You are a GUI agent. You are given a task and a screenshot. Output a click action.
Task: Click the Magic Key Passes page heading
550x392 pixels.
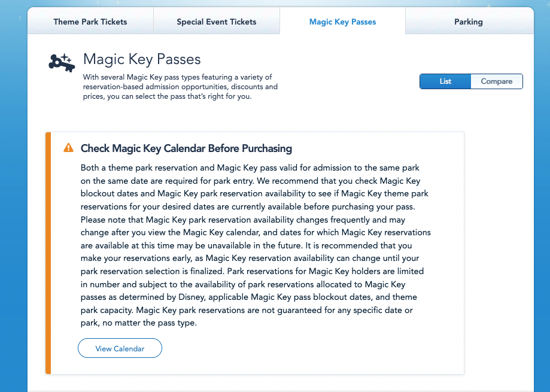point(142,59)
